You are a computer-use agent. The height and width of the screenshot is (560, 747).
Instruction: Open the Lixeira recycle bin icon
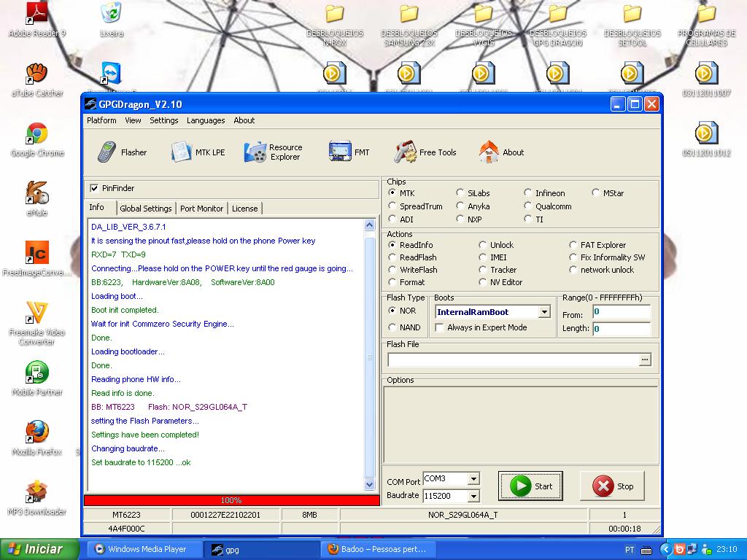(112, 20)
